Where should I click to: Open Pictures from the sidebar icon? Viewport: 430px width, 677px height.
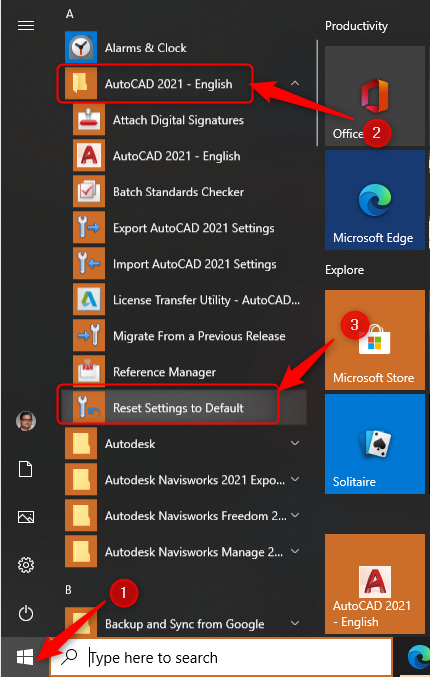coord(25,517)
